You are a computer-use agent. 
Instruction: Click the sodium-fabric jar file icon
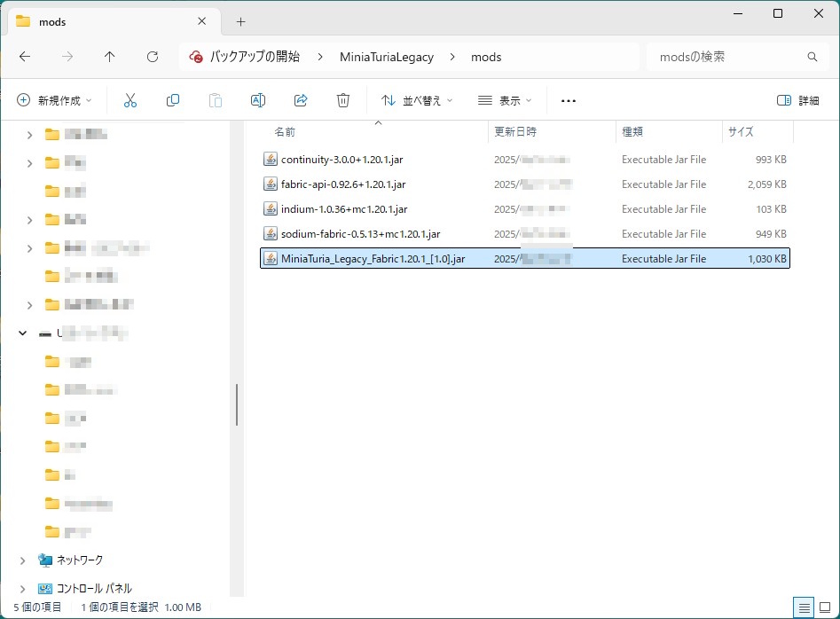click(x=271, y=234)
